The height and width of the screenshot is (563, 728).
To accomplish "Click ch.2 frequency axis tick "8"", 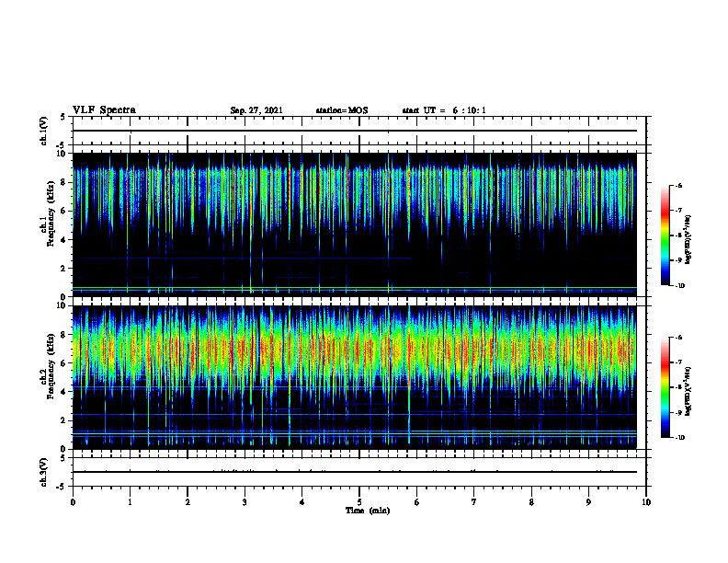I will [64, 335].
